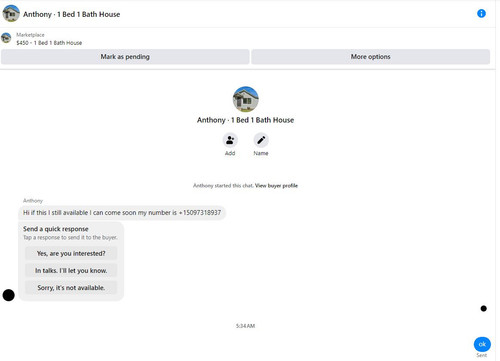This screenshot has height=361, width=500.
Task: Click the "Marketplace" label above listing price
Action: (30, 35)
